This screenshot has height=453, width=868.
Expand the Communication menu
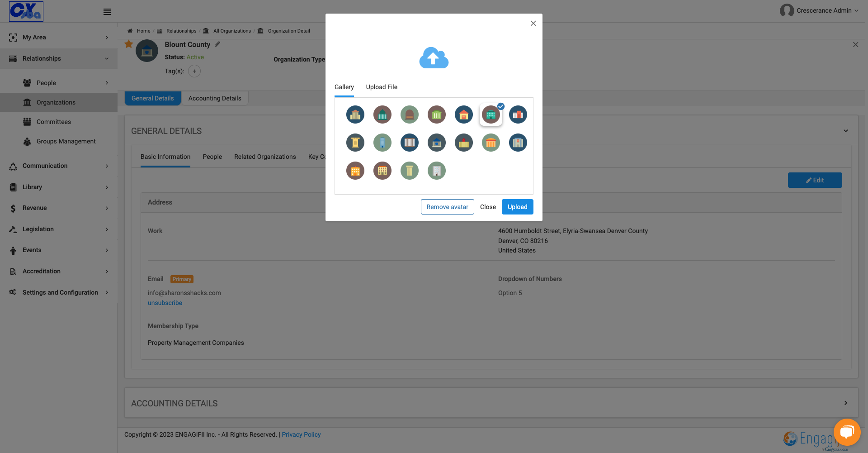59,166
